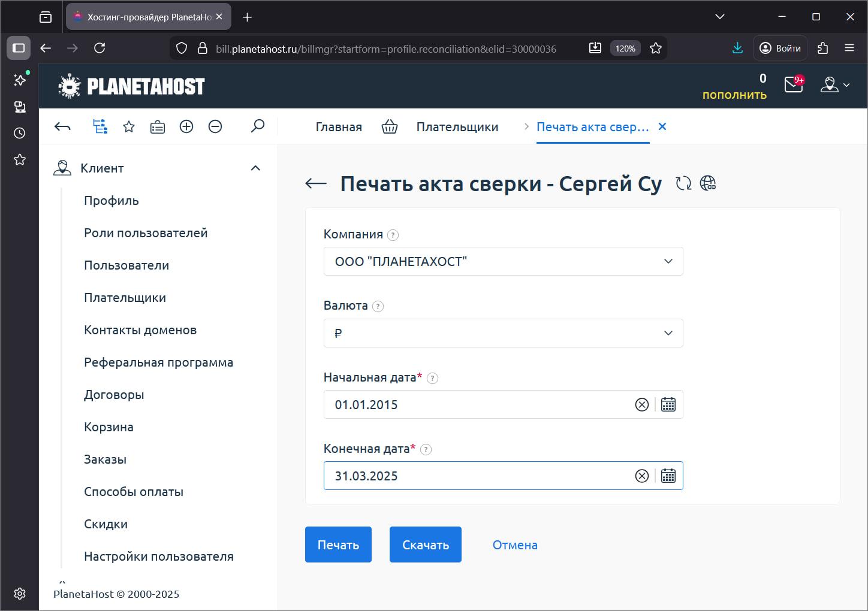This screenshot has width=868, height=611.
Task: Click the globe link icon near page title
Action: click(708, 183)
